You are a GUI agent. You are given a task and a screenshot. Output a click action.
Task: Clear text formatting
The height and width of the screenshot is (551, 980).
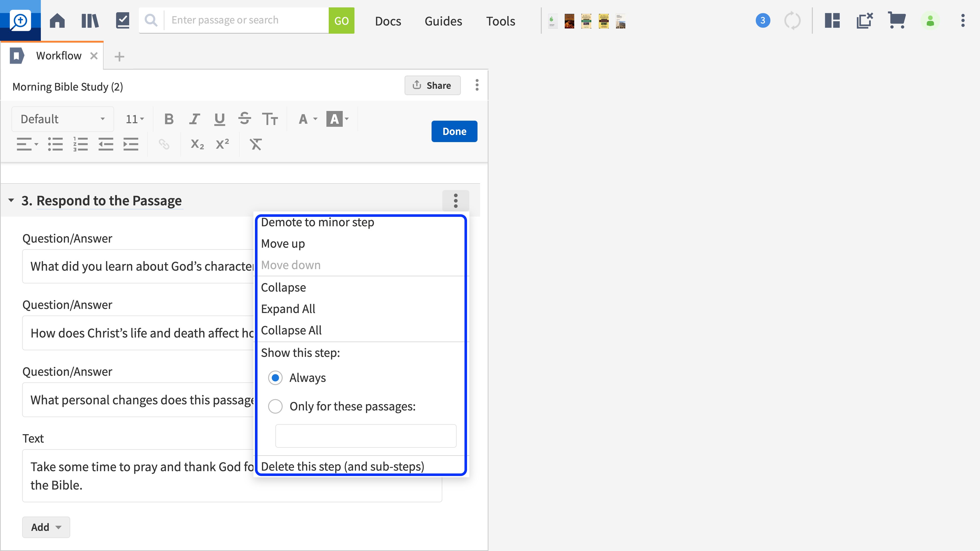tap(256, 144)
